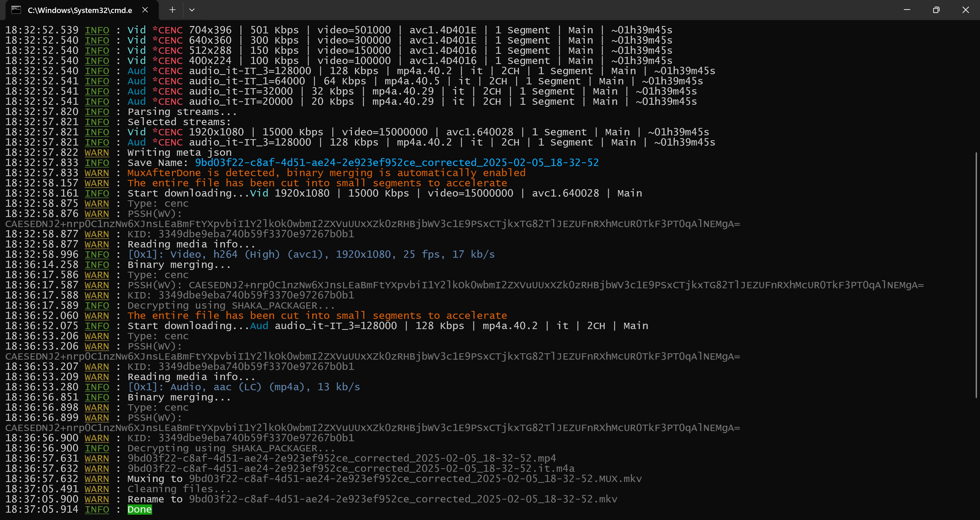
Task: Minimize the terminal window
Action: pos(907,10)
